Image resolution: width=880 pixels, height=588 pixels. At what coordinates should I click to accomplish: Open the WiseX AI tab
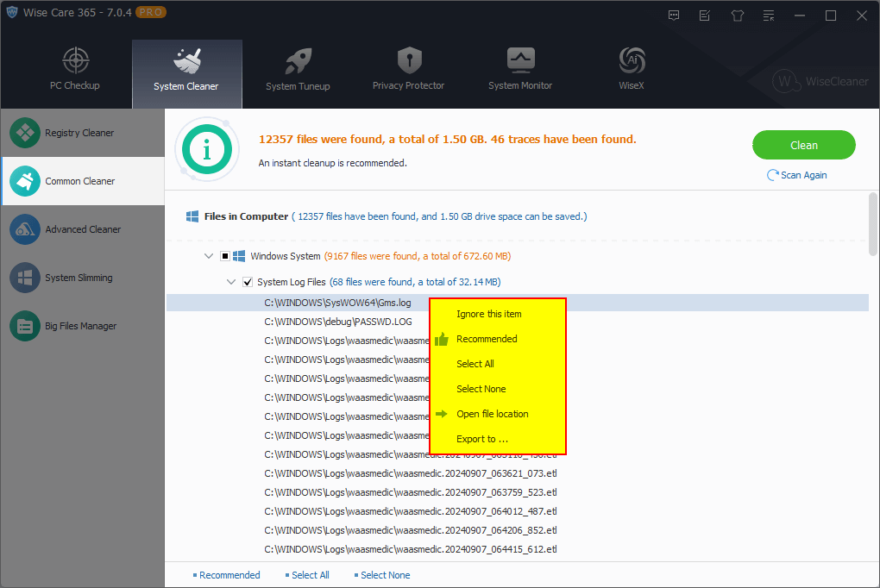(x=632, y=69)
